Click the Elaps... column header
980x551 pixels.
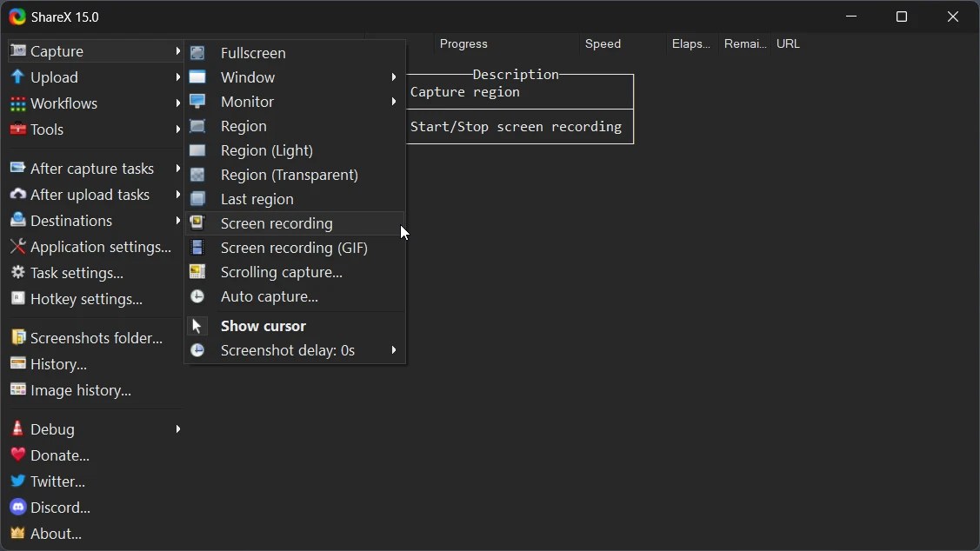pyautogui.click(x=692, y=43)
